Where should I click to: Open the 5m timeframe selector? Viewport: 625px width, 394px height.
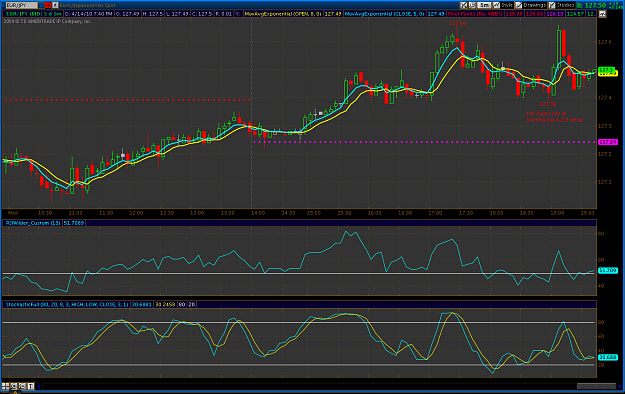click(x=484, y=5)
